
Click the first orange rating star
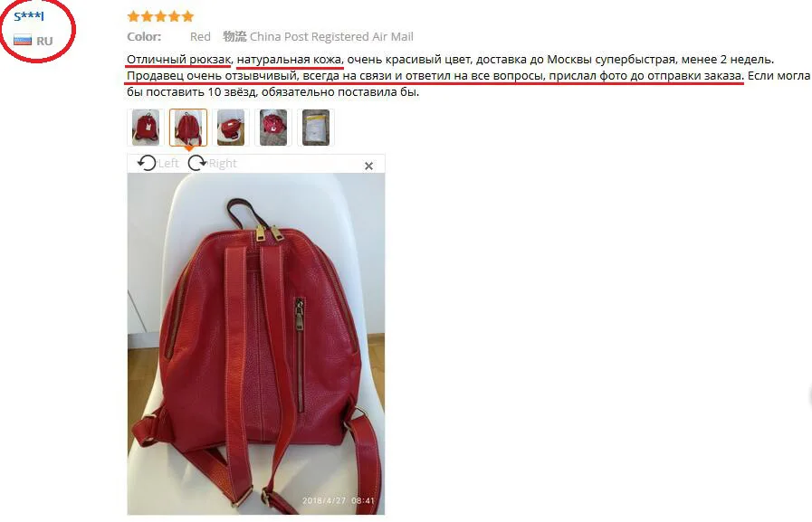(133, 16)
